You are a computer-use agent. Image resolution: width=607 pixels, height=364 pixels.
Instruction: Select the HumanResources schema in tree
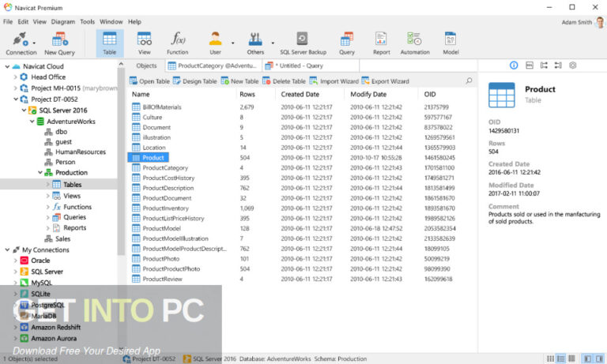coord(80,152)
